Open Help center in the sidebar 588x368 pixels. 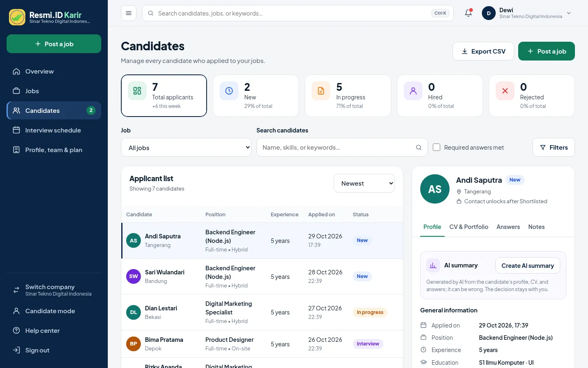pos(54,330)
